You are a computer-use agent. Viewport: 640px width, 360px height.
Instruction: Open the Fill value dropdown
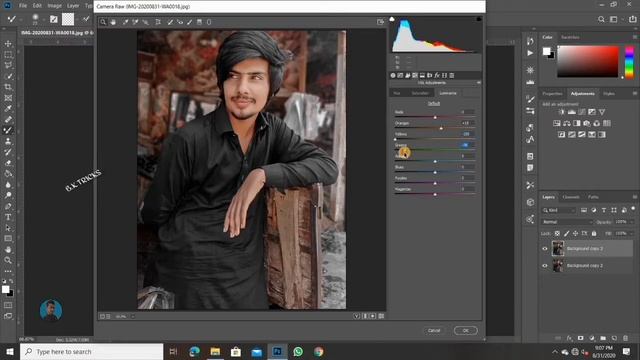(x=632, y=233)
